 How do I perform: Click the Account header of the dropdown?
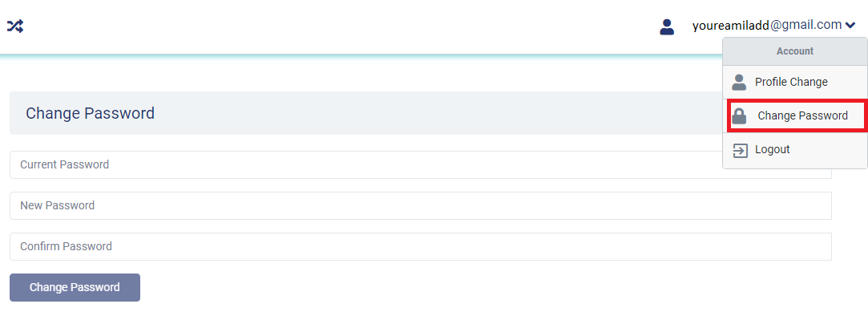pyautogui.click(x=795, y=51)
